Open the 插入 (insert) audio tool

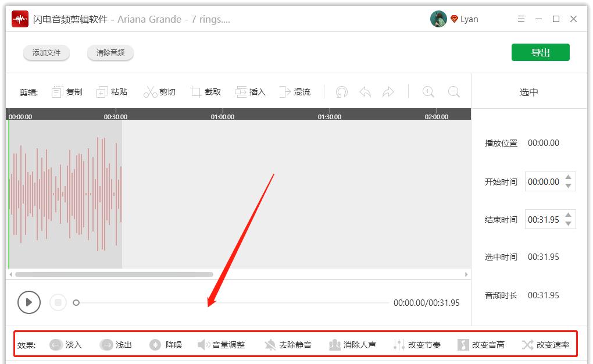(251, 91)
